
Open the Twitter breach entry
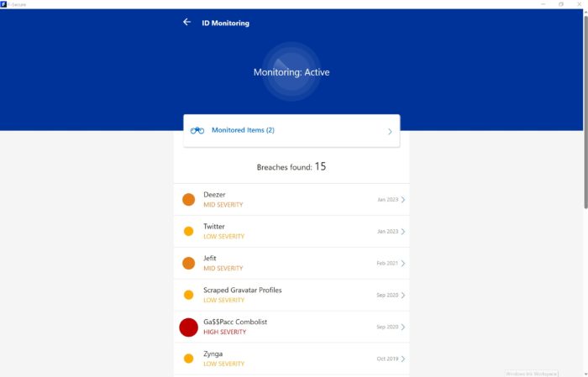click(x=291, y=231)
